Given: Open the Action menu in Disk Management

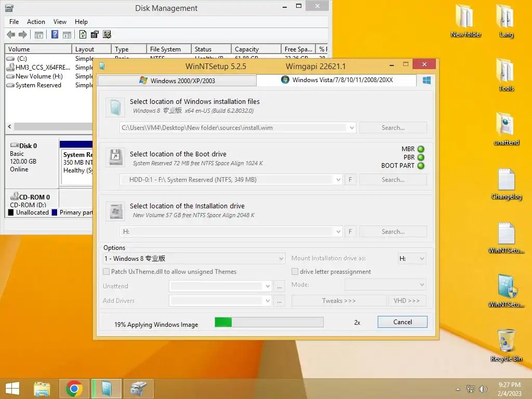Looking at the screenshot, I should pos(36,22).
